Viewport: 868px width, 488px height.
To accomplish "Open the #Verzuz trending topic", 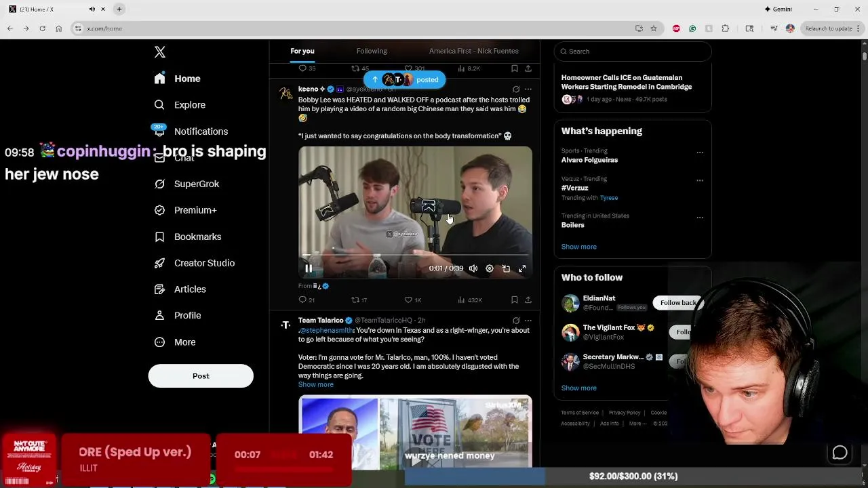I will 575,188.
